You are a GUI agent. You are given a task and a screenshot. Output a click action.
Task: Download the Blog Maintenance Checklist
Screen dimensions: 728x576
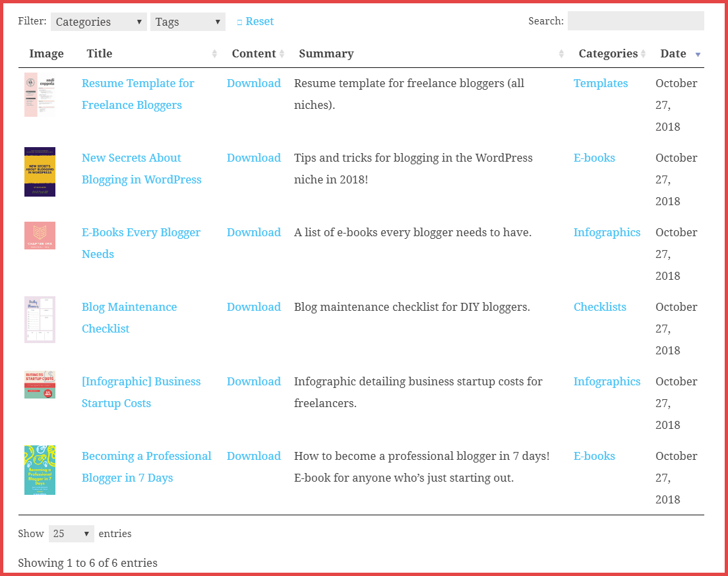[x=254, y=307]
